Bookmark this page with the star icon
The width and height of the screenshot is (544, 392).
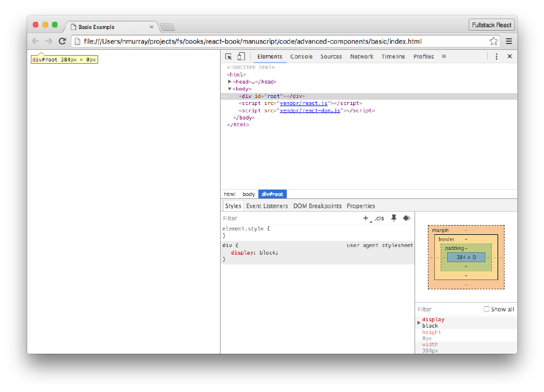(x=493, y=41)
